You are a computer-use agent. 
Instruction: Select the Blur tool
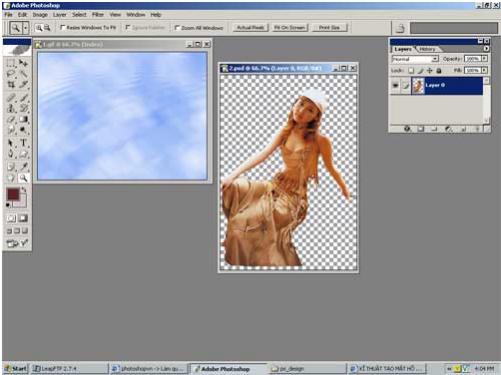pyautogui.click(x=11, y=130)
